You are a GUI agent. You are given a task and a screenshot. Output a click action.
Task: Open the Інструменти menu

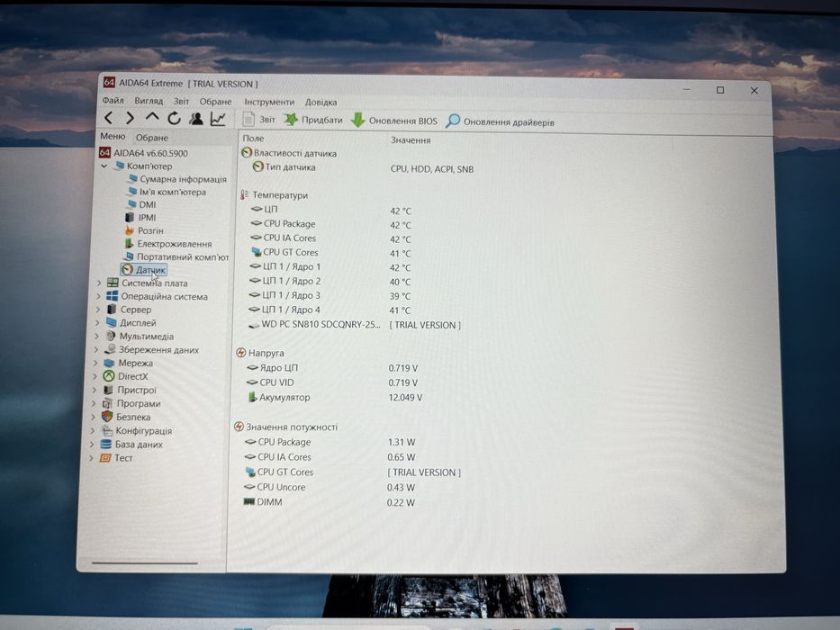[x=269, y=102]
